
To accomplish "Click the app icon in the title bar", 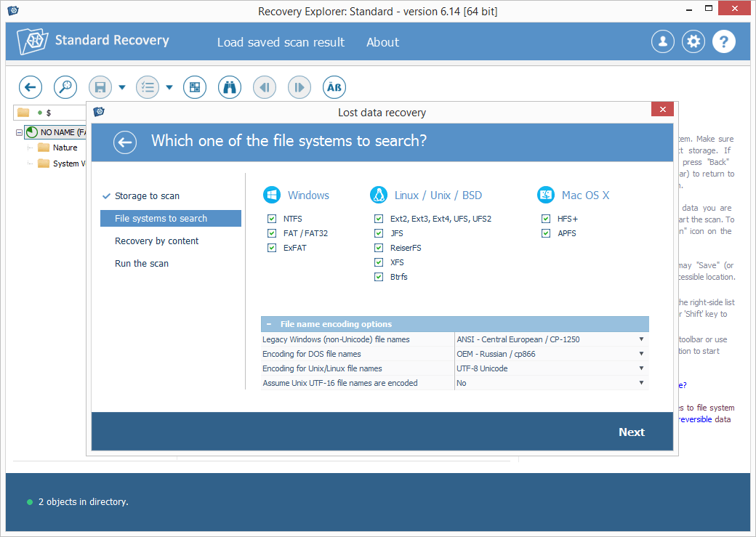I will [13, 11].
